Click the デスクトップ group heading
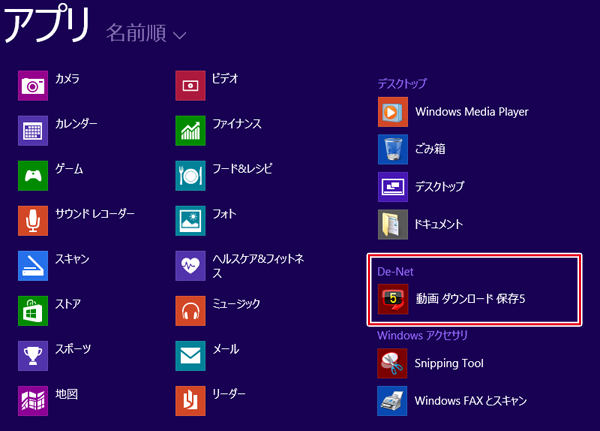 point(402,83)
